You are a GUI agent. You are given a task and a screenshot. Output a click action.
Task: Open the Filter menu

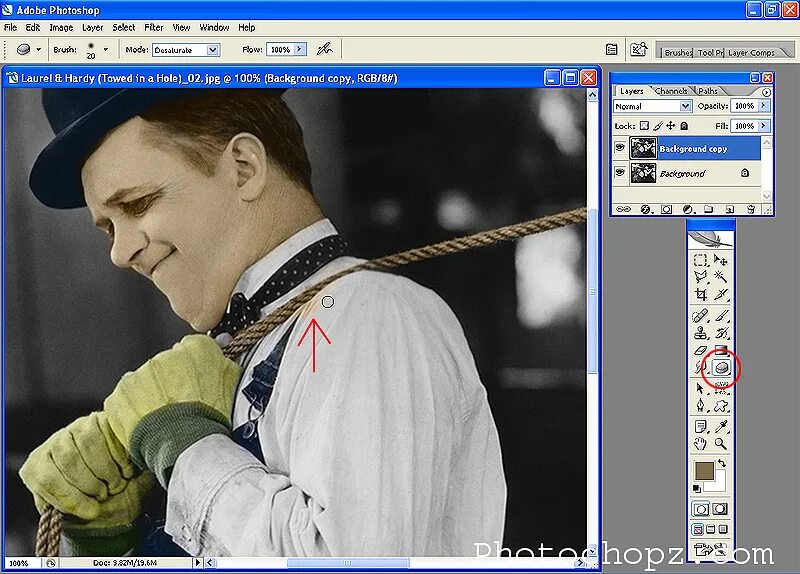(154, 28)
